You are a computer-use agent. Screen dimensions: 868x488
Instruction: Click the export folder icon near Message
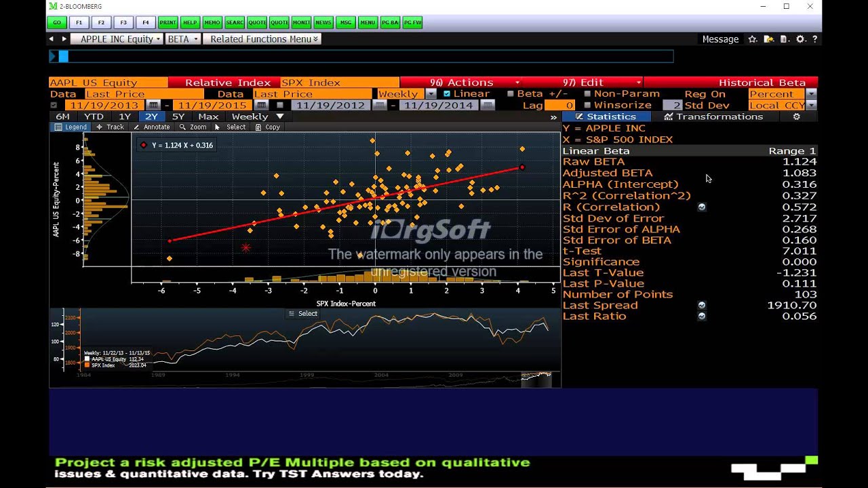pyautogui.click(x=768, y=39)
